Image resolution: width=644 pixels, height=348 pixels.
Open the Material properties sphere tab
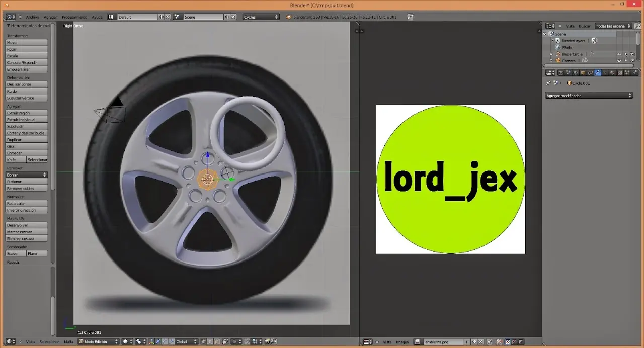click(612, 72)
